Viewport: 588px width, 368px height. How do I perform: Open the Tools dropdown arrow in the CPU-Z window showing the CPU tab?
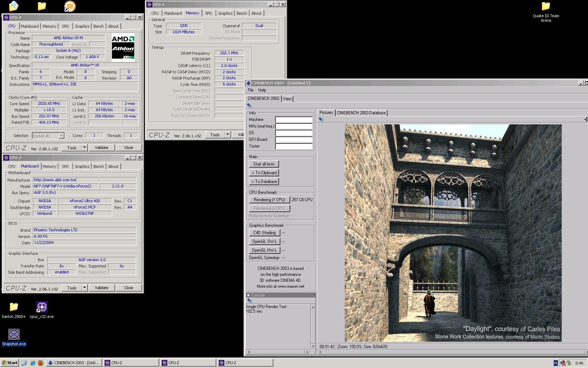[x=84, y=148]
